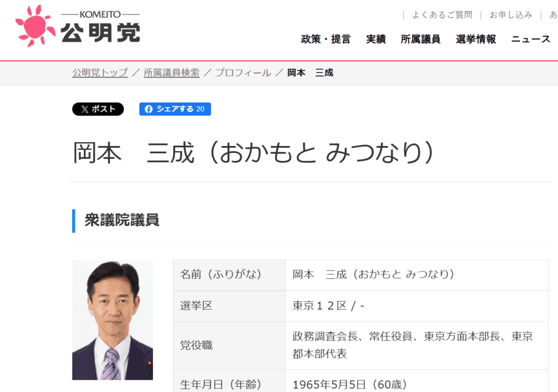The height and width of the screenshot is (392, 558).
Task: Click the プロフィール breadcrumb text
Action: [x=243, y=72]
